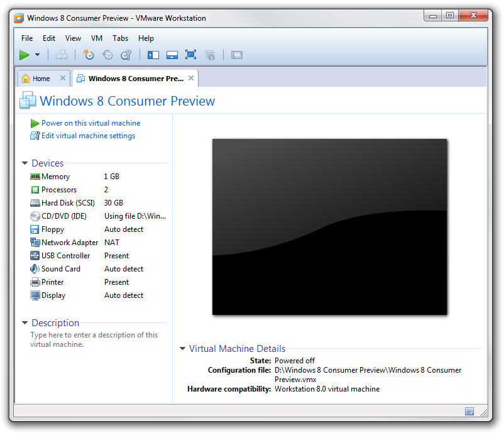The image size is (504, 433).
Task: Click the "NAT" network value
Action: click(x=112, y=243)
